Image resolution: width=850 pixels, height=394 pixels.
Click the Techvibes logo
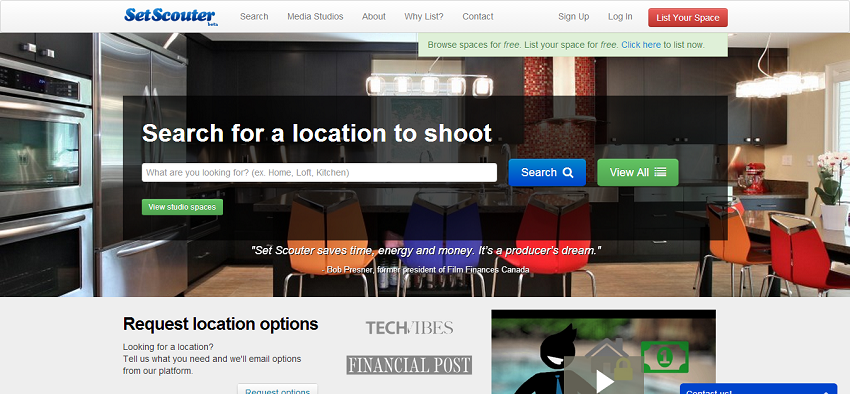409,327
